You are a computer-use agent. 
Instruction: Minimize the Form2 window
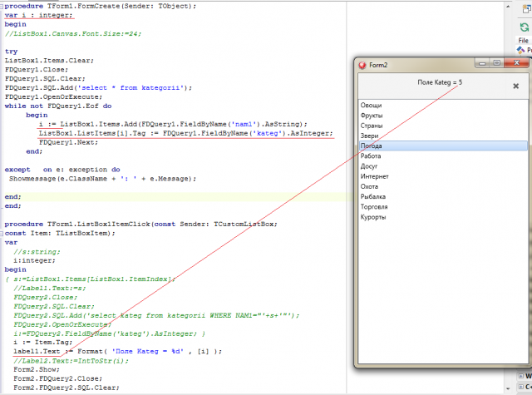482,63
